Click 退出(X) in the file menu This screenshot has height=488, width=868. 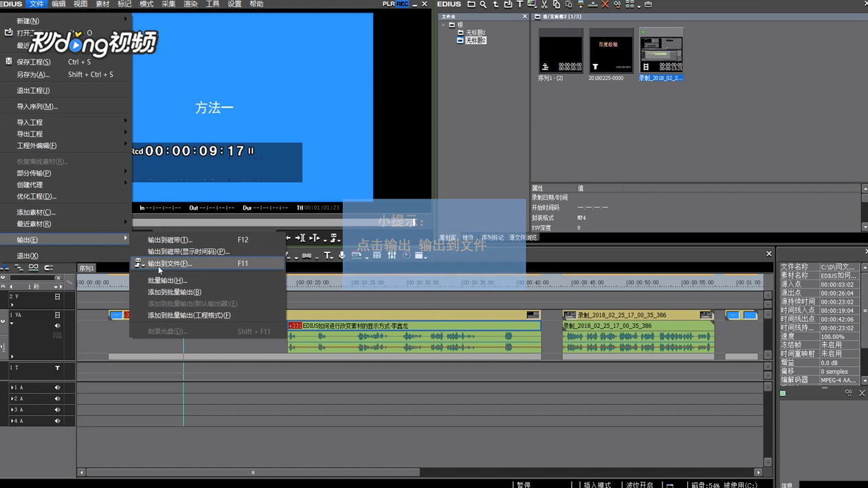pyautogui.click(x=67, y=256)
